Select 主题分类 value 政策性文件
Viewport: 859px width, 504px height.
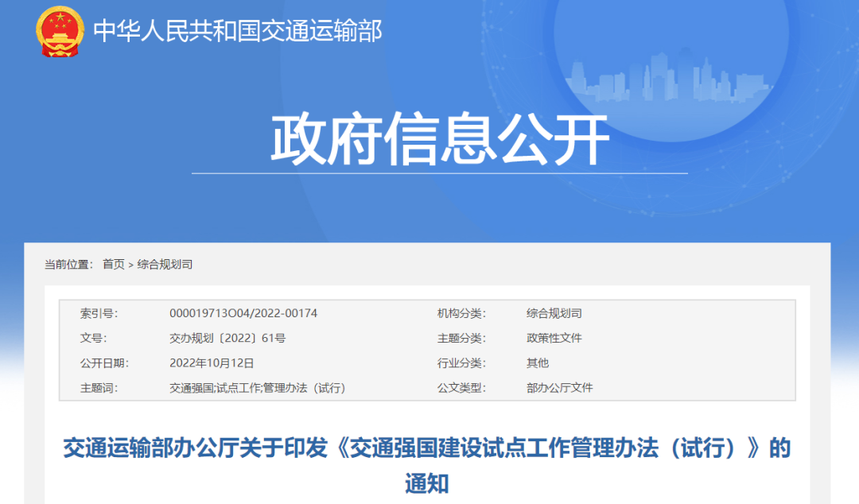click(x=554, y=338)
